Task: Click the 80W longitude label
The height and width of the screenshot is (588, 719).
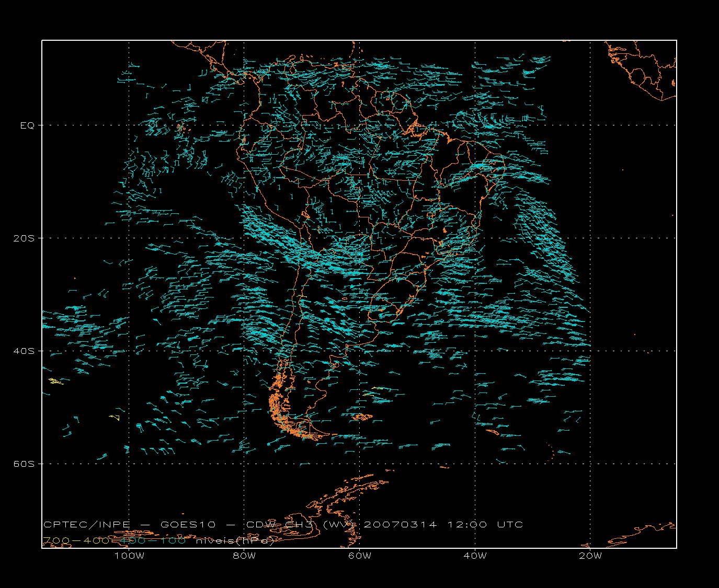Action: click(x=245, y=556)
